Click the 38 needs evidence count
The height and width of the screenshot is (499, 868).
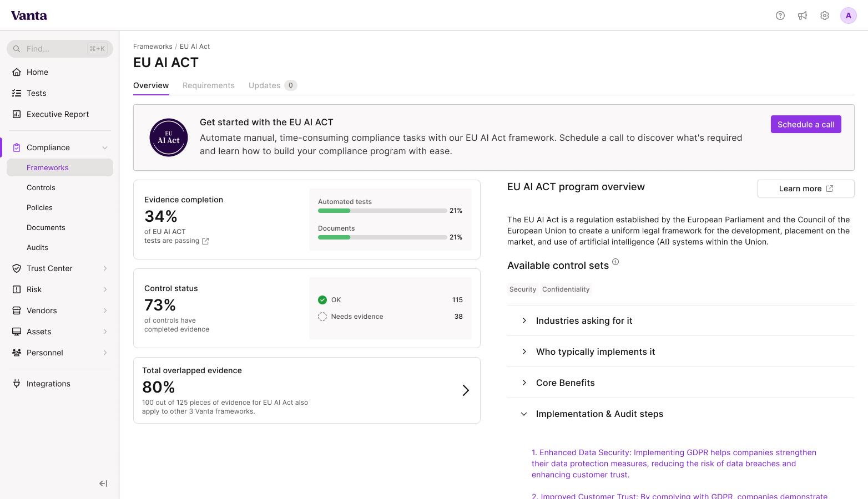pyautogui.click(x=458, y=317)
